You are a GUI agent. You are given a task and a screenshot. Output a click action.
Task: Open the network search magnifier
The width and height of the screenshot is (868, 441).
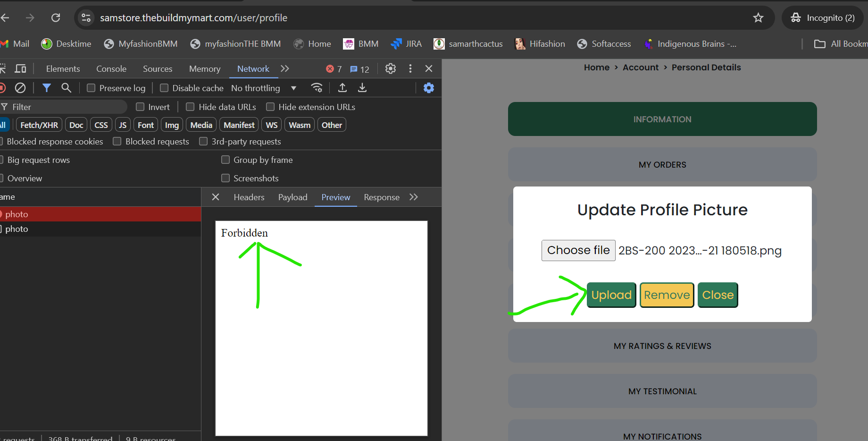tap(67, 88)
